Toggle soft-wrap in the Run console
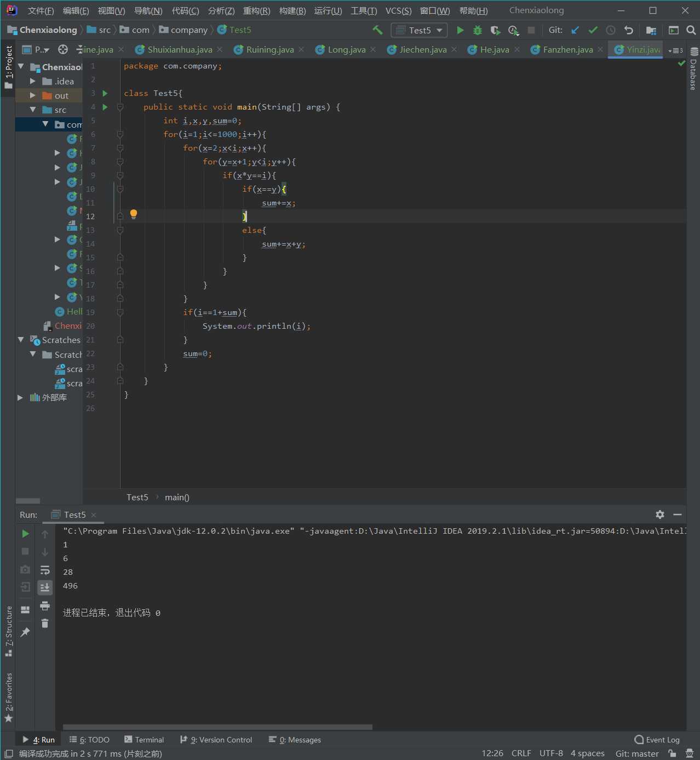700x760 pixels. pos(45,570)
